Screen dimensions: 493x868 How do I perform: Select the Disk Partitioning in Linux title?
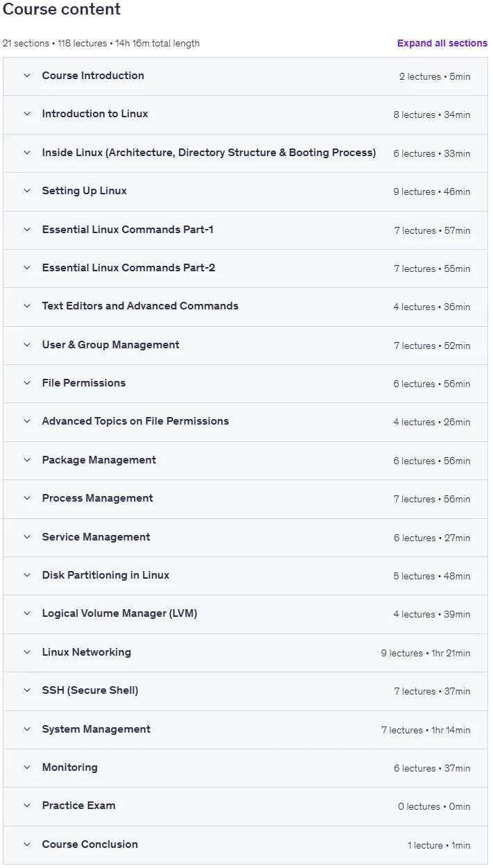coord(105,575)
